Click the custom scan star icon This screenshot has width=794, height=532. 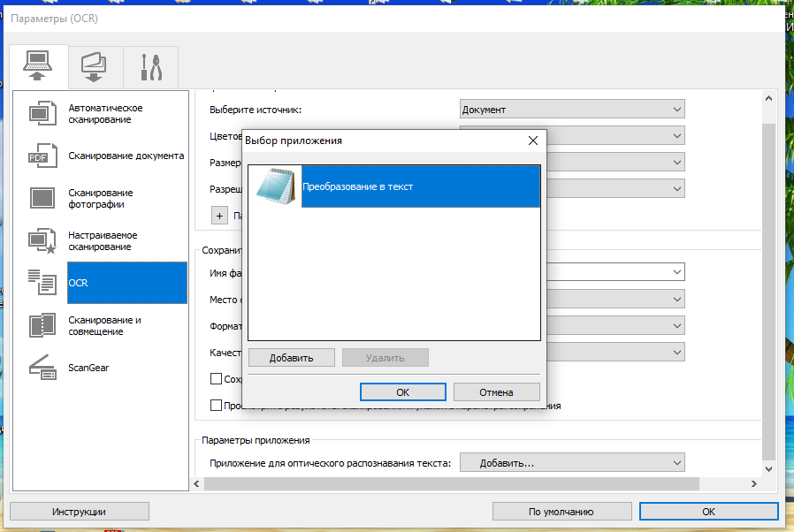tap(42, 240)
